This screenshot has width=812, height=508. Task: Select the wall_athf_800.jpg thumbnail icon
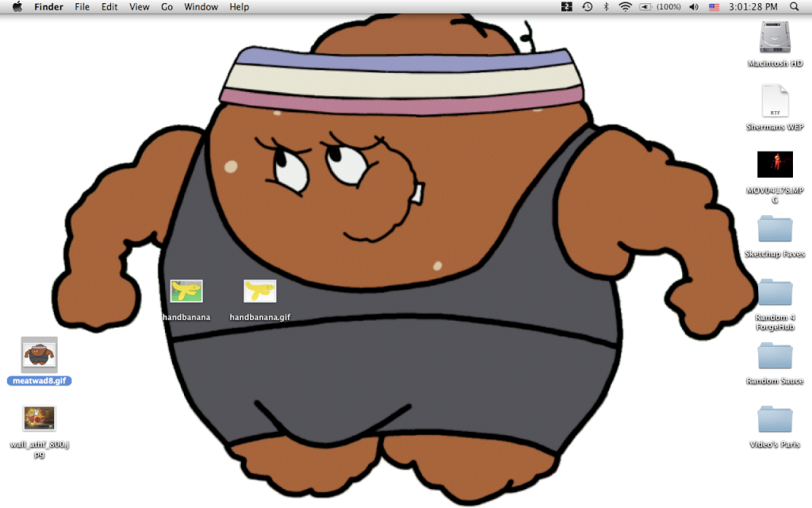tap(40, 418)
